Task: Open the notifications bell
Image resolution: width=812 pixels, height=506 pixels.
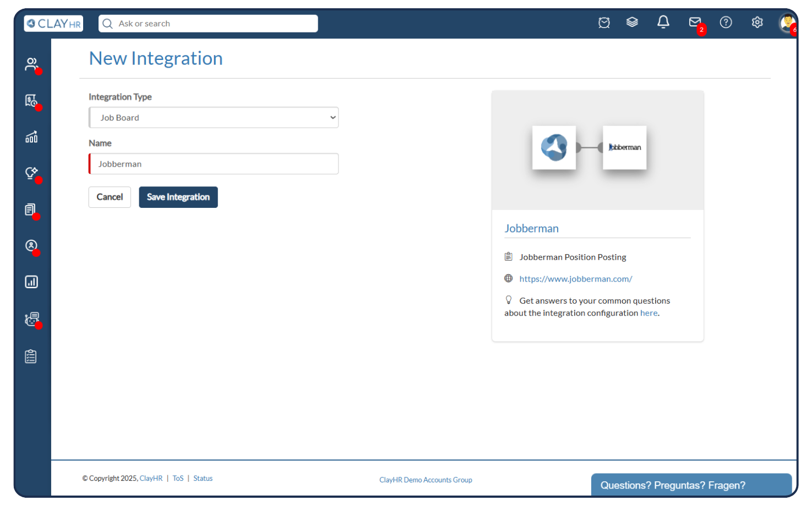Action: (663, 22)
